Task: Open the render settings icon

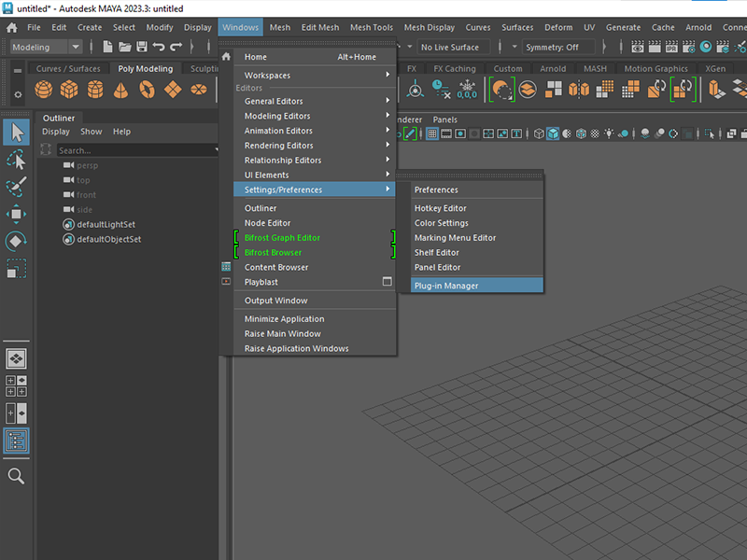Action: [689, 47]
